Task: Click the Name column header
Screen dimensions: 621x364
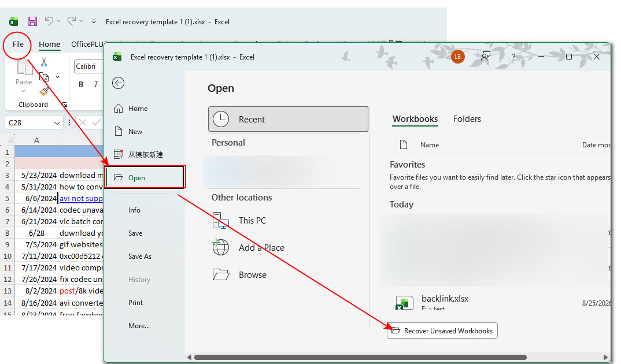Action: coord(429,145)
